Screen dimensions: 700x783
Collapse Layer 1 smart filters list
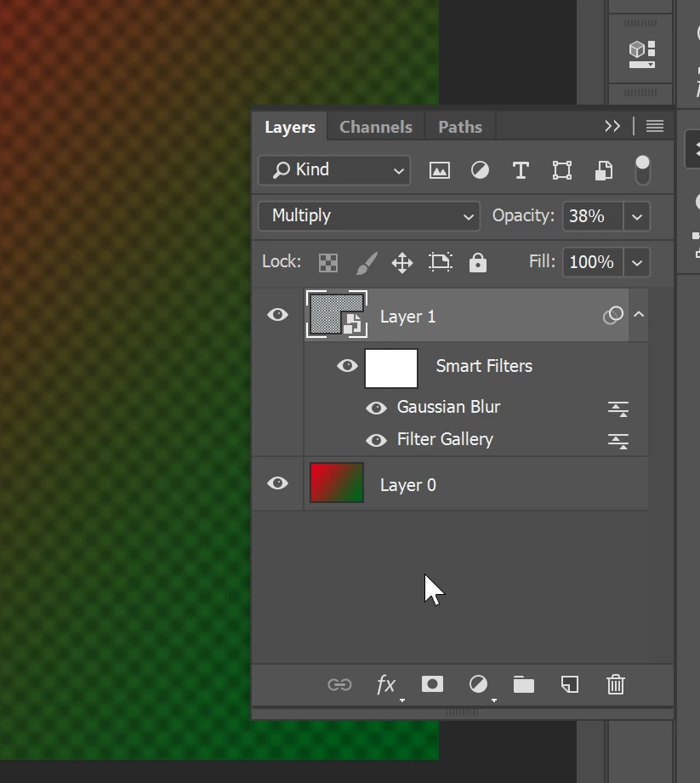point(639,315)
